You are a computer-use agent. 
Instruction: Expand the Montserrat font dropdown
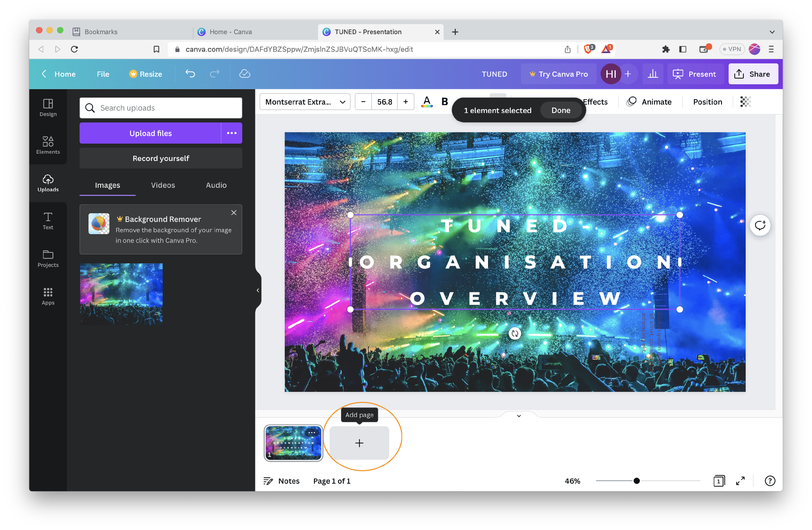click(305, 102)
